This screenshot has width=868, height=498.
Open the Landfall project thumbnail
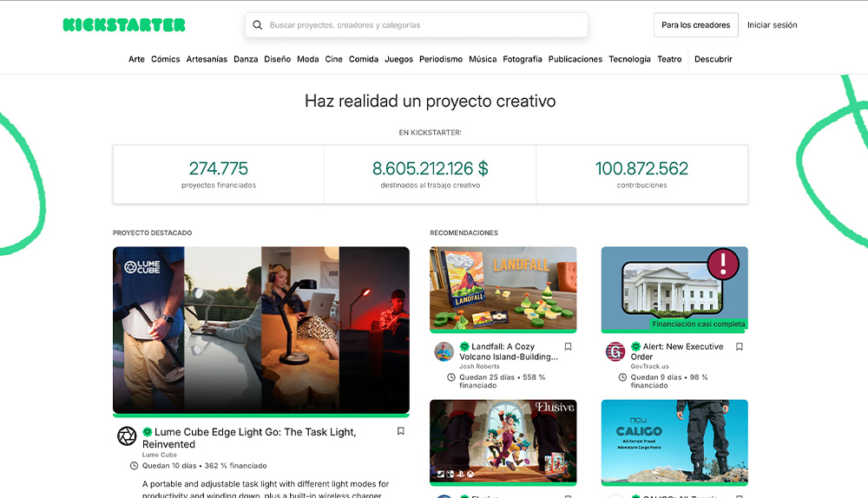click(x=503, y=288)
